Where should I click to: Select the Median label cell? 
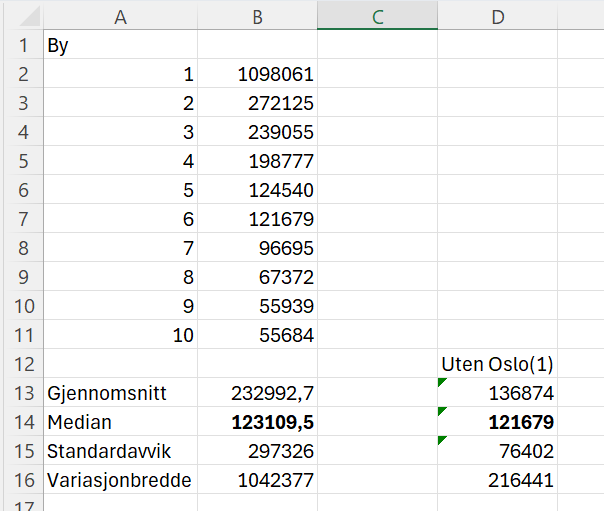tap(120, 422)
